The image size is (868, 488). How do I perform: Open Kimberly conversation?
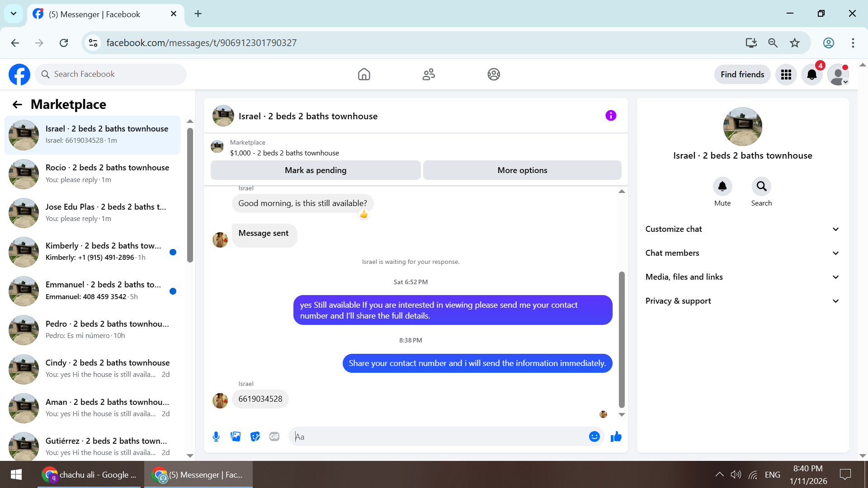coord(92,252)
